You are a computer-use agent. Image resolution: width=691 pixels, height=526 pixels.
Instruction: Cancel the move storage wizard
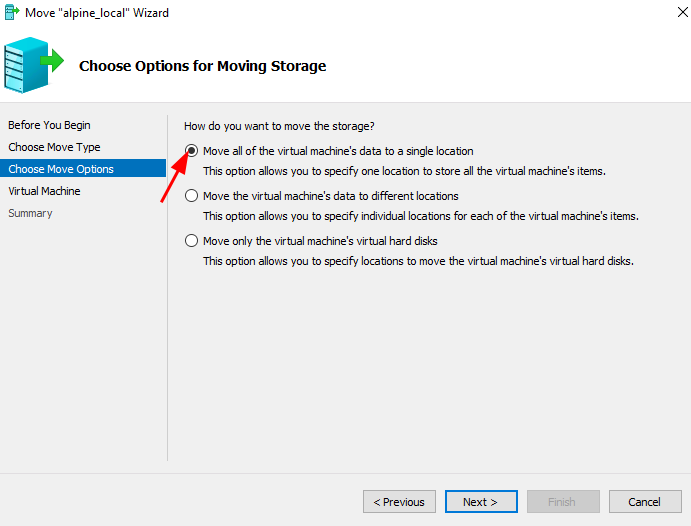[x=644, y=502]
